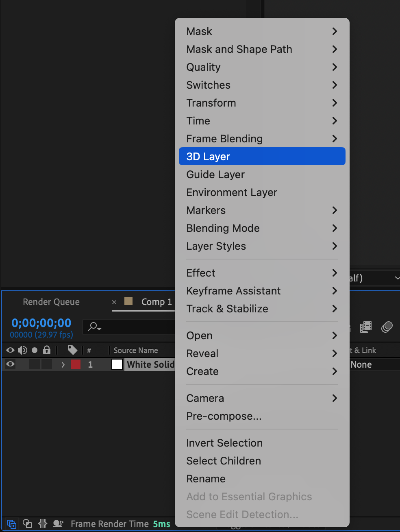
Task: Hide the White Solid layer via eye
Action: [11, 364]
